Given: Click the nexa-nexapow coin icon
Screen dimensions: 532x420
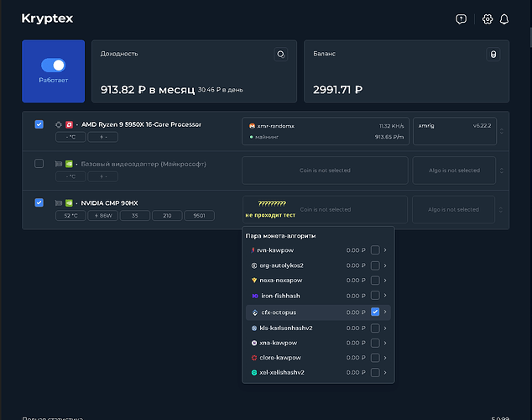Looking at the screenshot, I should [x=253, y=281].
